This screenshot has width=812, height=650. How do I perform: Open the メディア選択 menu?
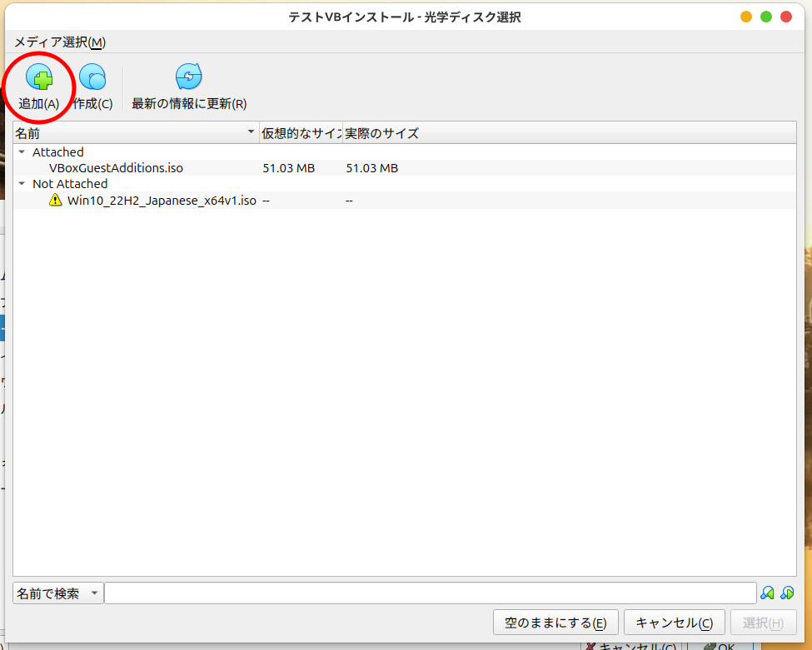[x=60, y=42]
